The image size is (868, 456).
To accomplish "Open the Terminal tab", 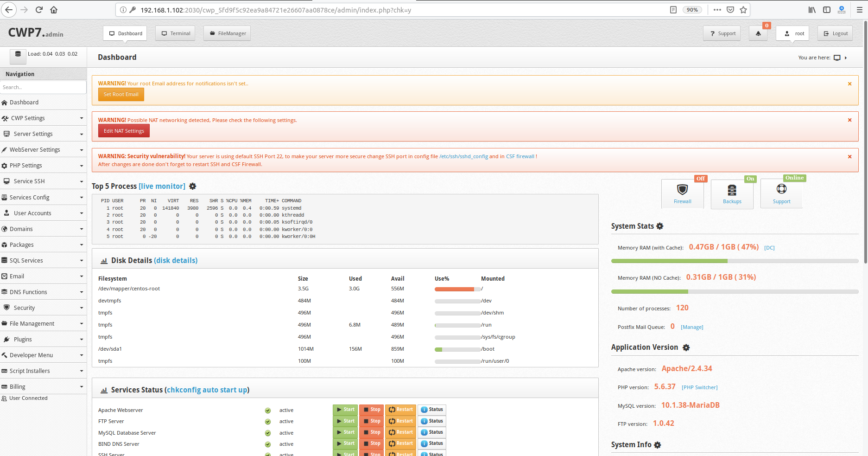I will coord(176,33).
